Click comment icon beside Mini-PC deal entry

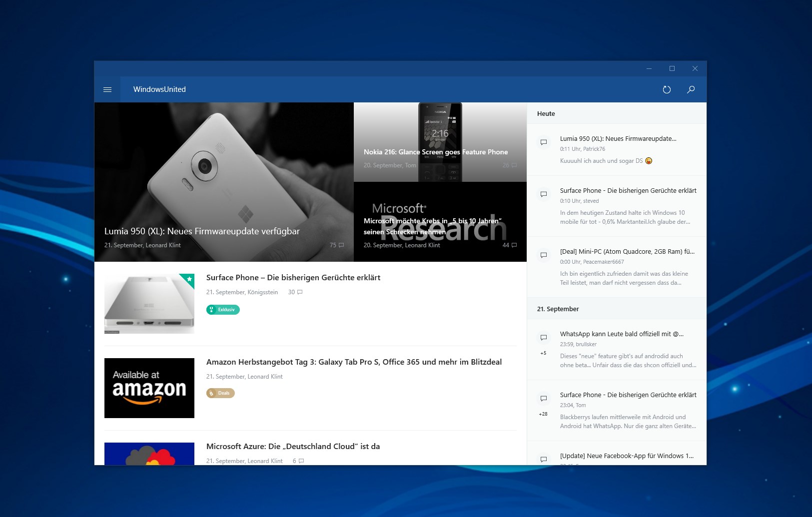(x=544, y=255)
